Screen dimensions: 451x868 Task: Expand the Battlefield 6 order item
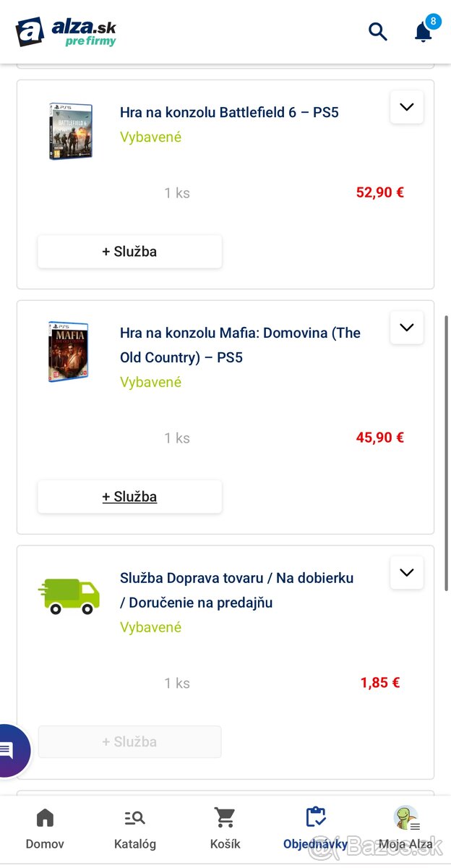[x=407, y=107]
